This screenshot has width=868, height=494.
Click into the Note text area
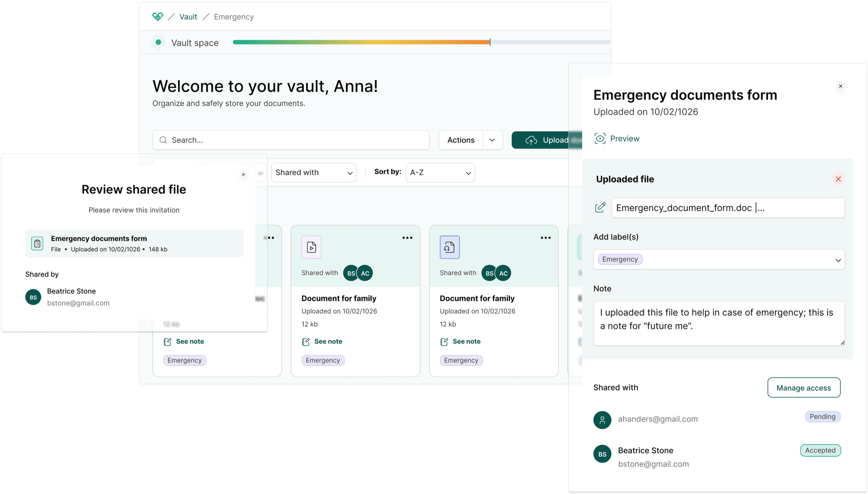pos(719,323)
